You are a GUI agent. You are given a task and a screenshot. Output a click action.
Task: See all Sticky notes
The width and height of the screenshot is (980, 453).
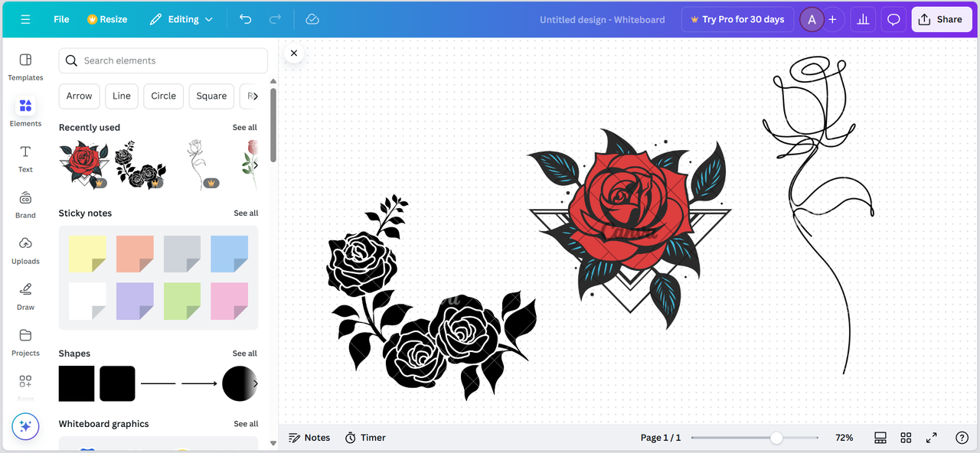[246, 213]
